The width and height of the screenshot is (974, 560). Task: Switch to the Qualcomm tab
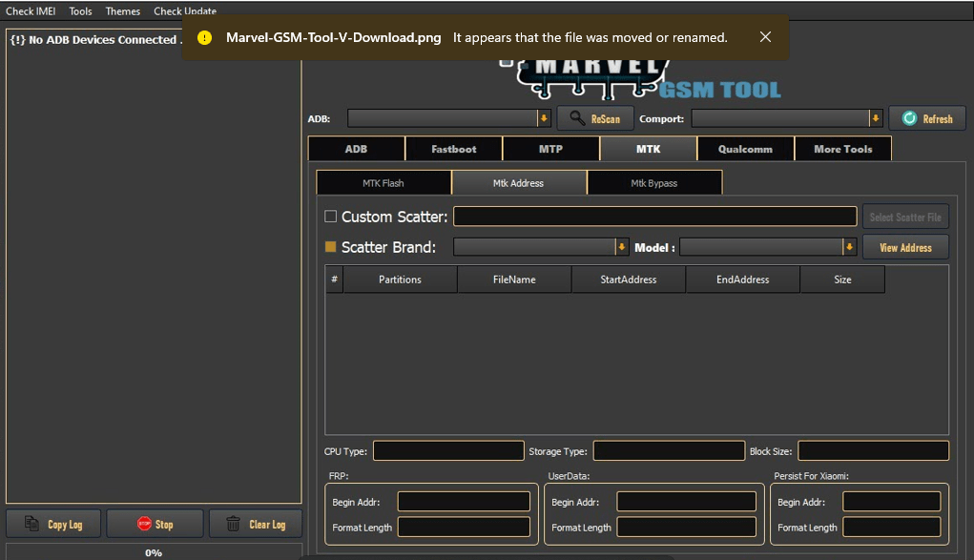[x=744, y=148]
